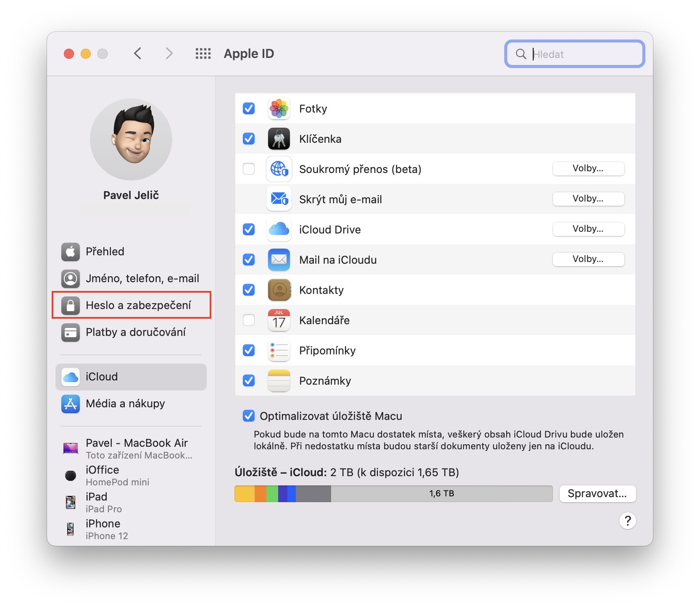The width and height of the screenshot is (700, 608).
Task: Click the Kalendáře calendar icon
Action: click(279, 320)
